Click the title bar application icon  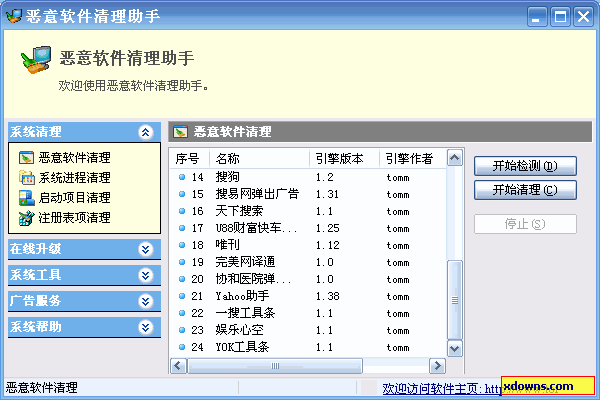pos(14,16)
